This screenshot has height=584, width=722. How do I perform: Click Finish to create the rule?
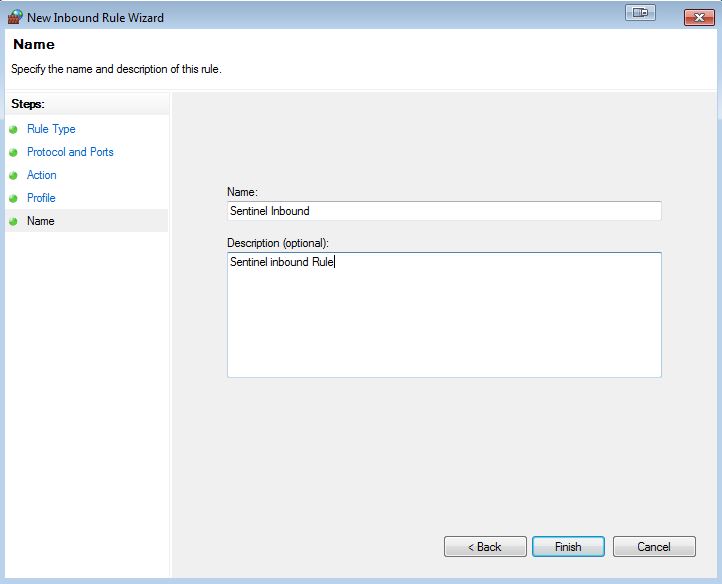coord(568,547)
